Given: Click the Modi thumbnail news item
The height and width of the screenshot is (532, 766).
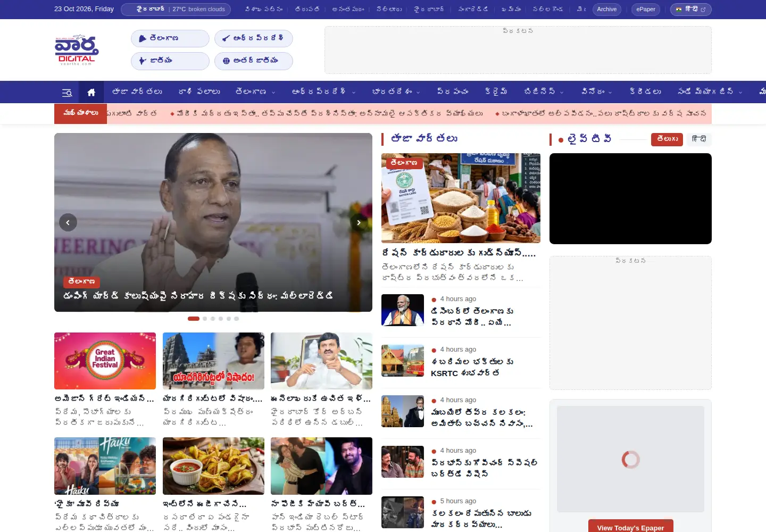Looking at the screenshot, I should pos(403,310).
